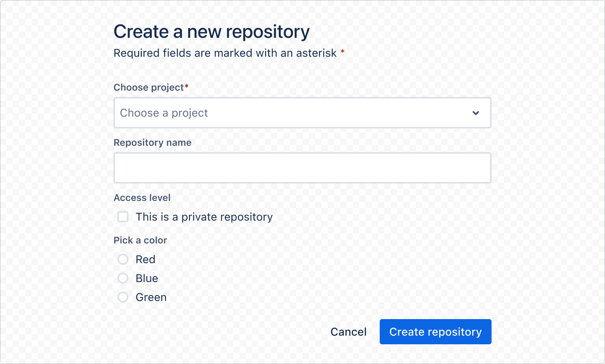
Task: Click the required fields asterisk note
Action: [x=228, y=53]
